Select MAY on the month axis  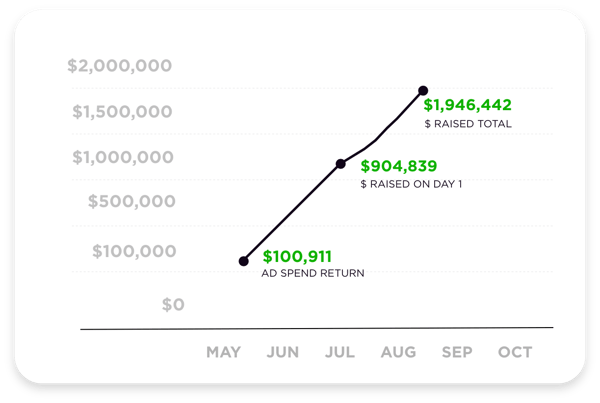(x=224, y=352)
